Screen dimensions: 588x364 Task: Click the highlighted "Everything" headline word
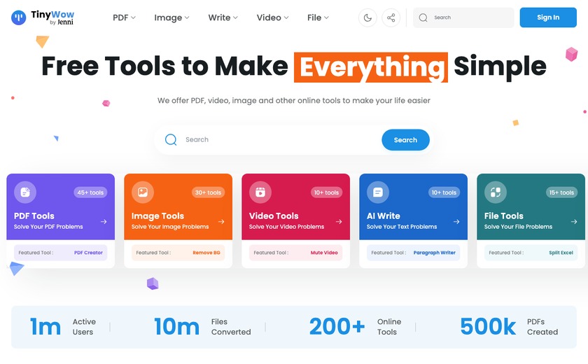(371, 67)
